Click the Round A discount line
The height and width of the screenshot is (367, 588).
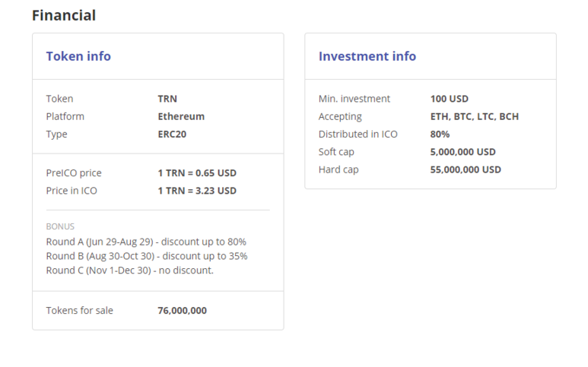146,242
